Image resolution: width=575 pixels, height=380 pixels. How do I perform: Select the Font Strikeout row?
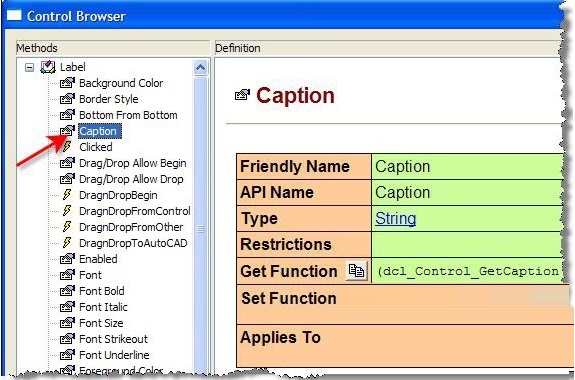tap(113, 339)
